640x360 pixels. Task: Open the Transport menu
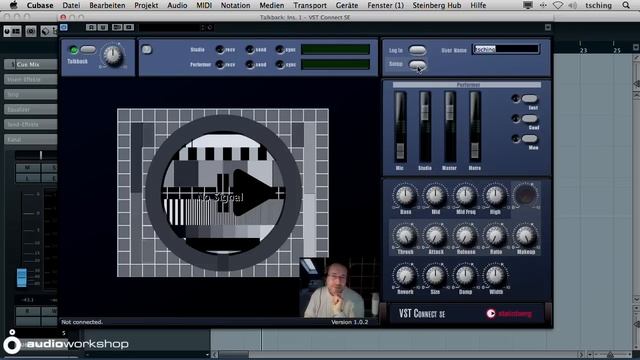[310, 5]
